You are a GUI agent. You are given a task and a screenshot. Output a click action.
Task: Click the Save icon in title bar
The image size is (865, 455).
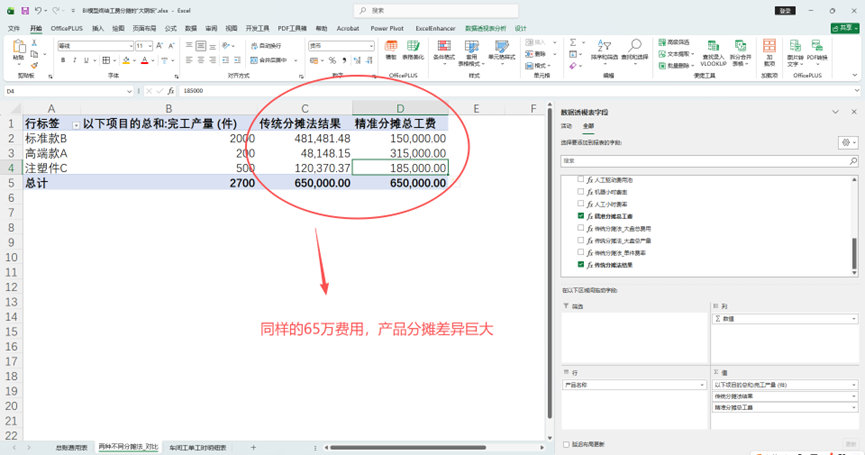click(x=25, y=10)
